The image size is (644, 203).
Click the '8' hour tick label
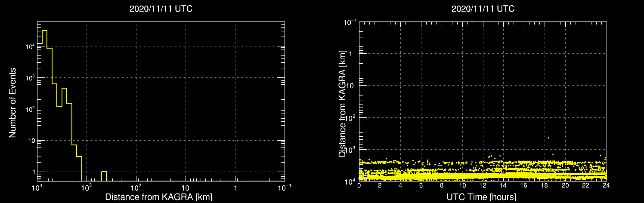click(442, 186)
